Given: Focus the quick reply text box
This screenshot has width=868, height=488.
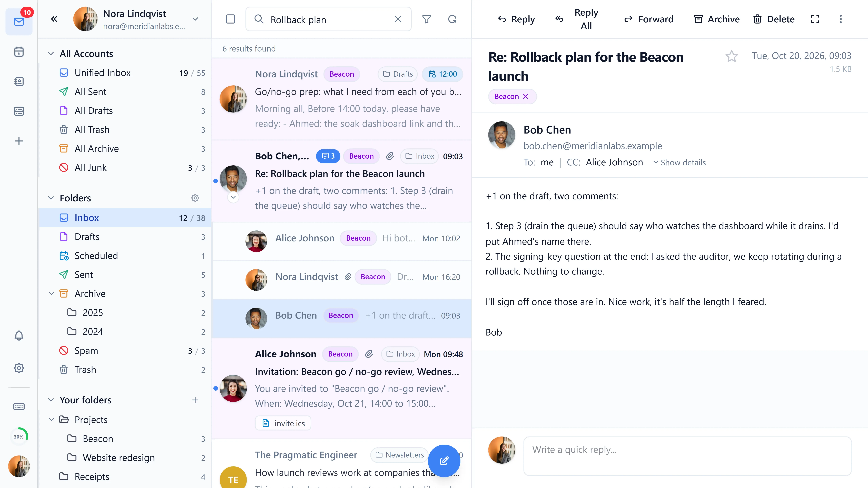Looking at the screenshot, I should [687, 456].
